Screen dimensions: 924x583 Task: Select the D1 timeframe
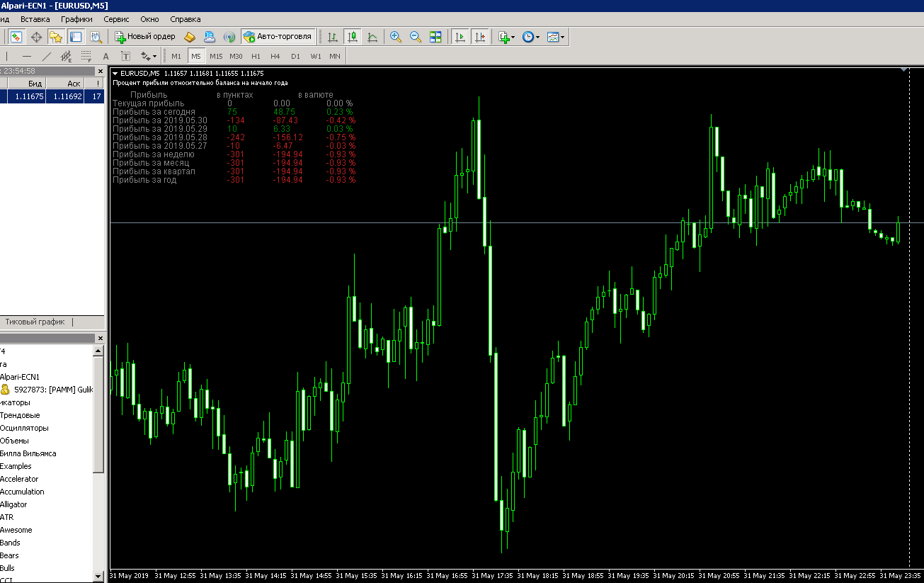click(295, 56)
